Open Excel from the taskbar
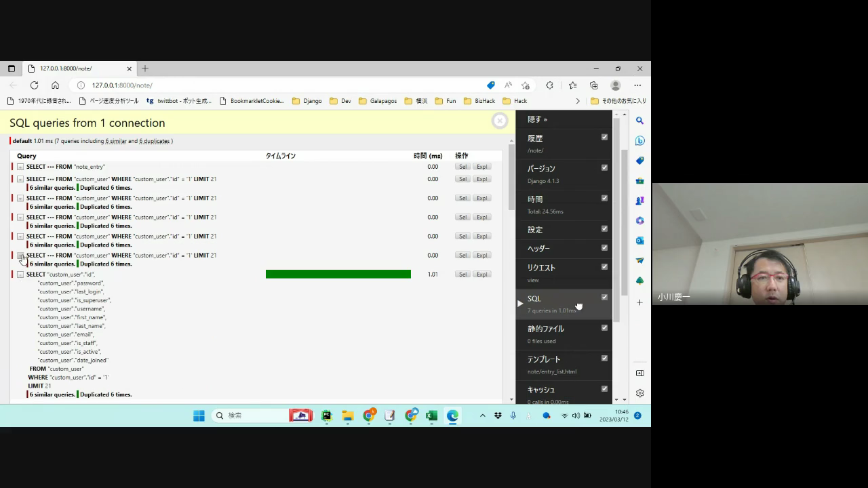 pos(431,415)
